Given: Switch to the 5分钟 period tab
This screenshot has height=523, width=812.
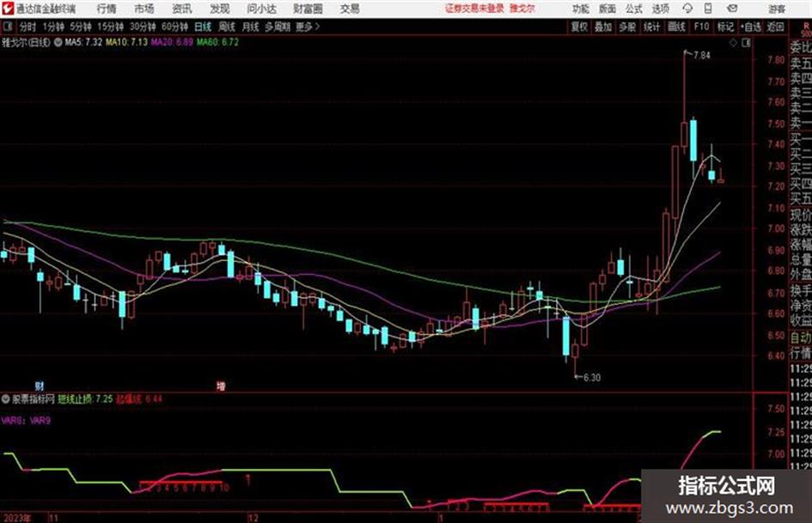Looking at the screenshot, I should (x=81, y=27).
